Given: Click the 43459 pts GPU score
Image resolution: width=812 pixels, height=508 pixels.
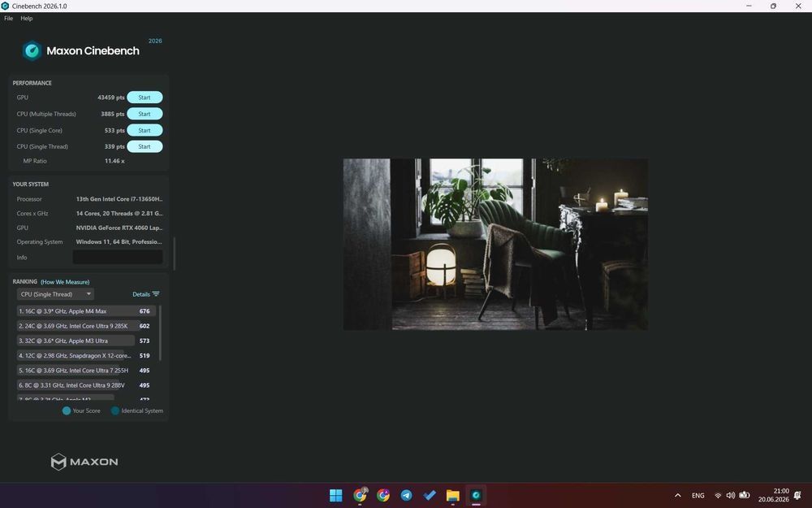Looking at the screenshot, I should [110, 98].
